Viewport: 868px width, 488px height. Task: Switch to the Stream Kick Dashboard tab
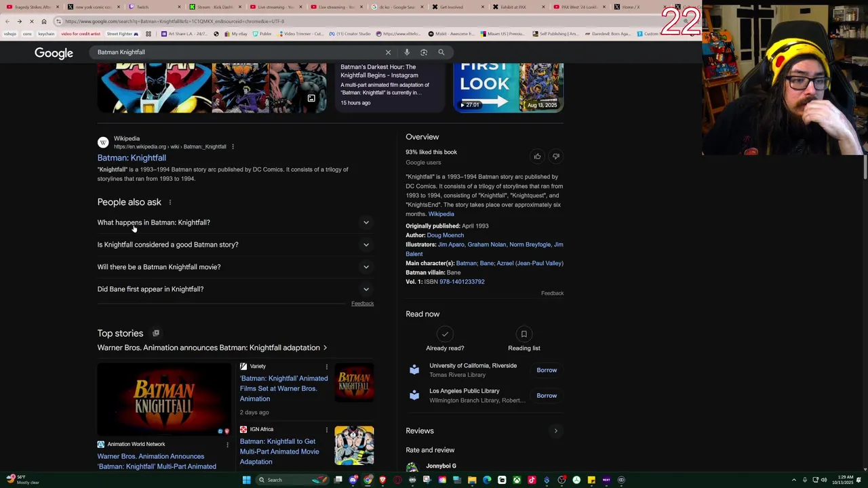pos(214,7)
